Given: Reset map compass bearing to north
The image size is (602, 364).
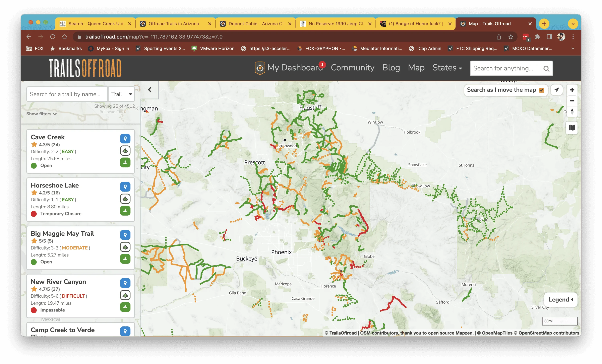Looking at the screenshot, I should point(572,112).
